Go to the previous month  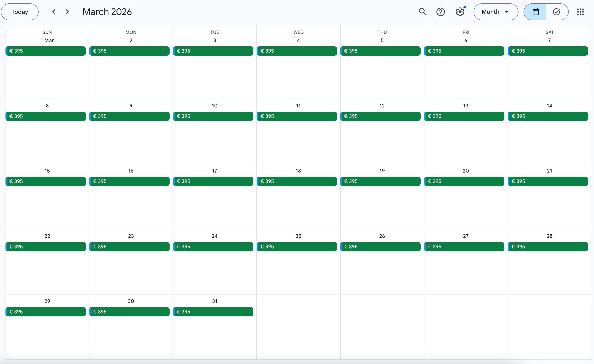[54, 12]
